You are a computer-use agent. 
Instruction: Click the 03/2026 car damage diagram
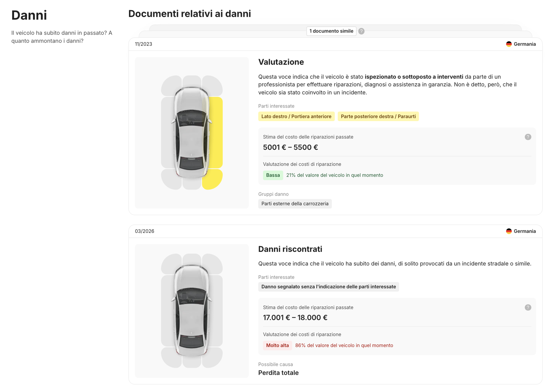tap(192, 311)
